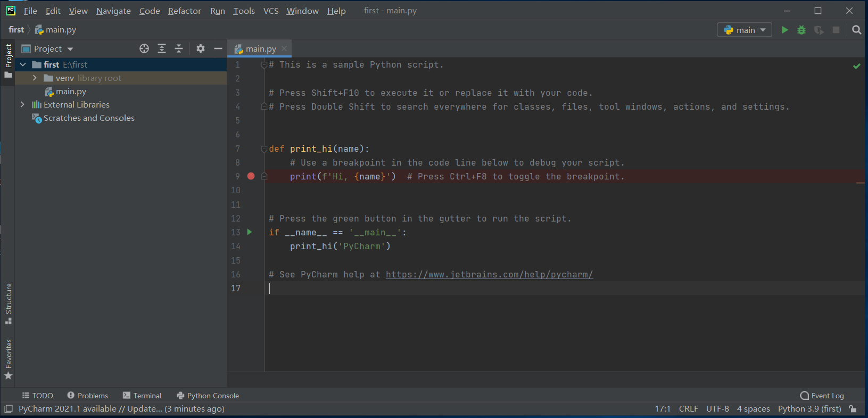Collapse the fold marker on line 7
This screenshot has width=868, height=418.
[264, 149]
